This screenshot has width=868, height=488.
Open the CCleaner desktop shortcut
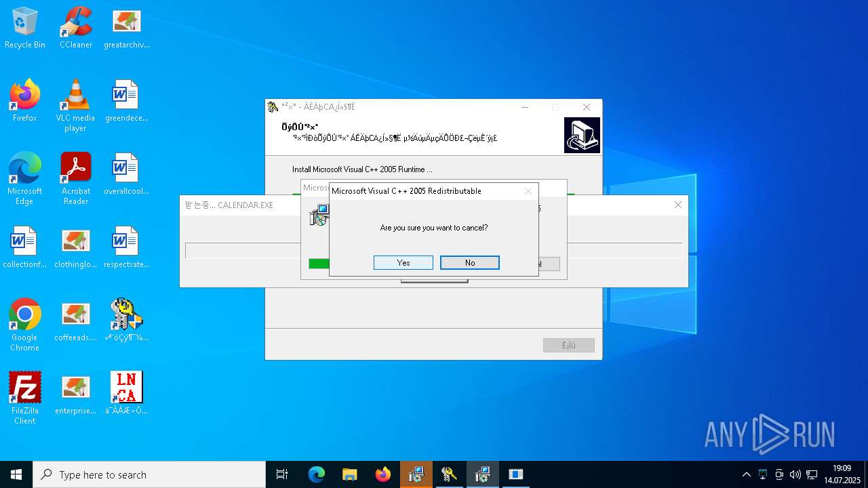point(76,28)
